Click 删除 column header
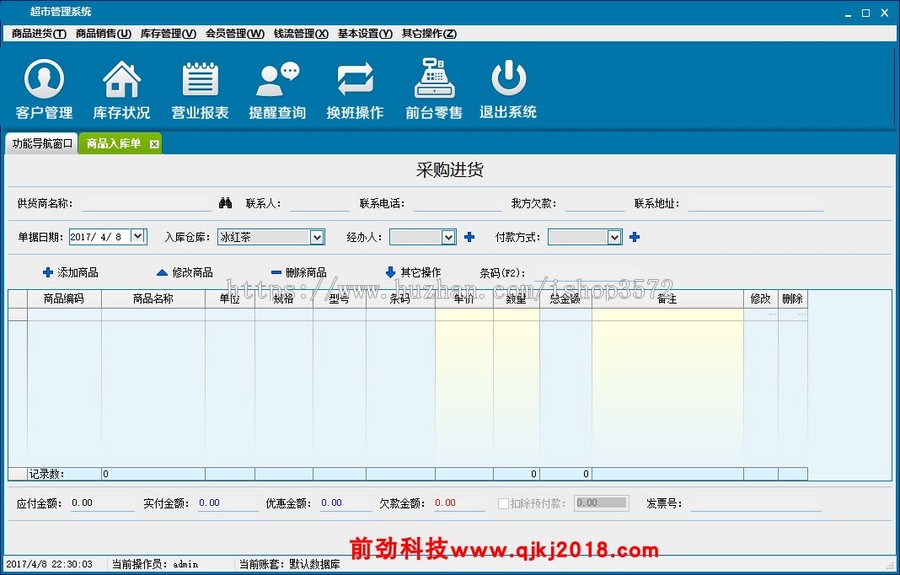Screen dimensions: 900x575 793,299
